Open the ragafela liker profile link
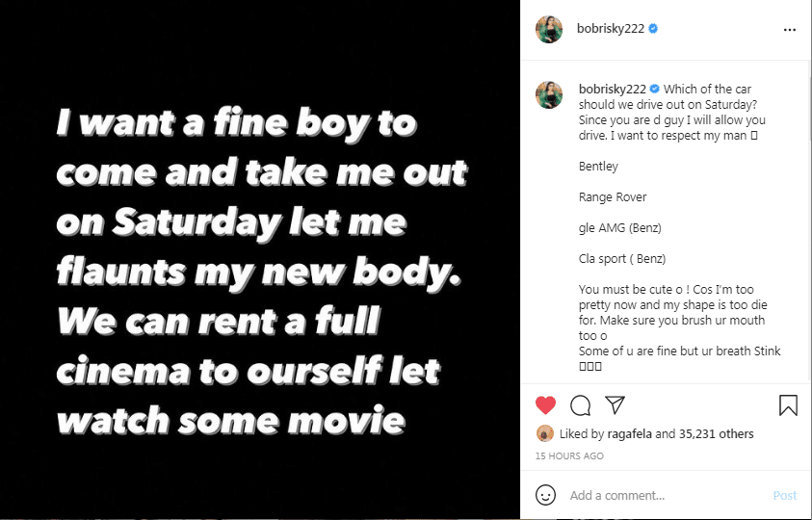The height and width of the screenshot is (520, 812). tap(629, 434)
